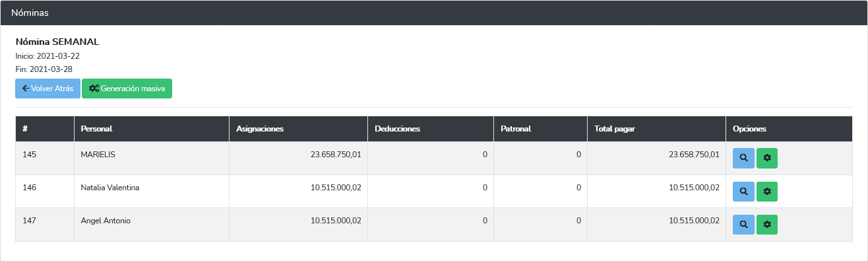
Task: Start Generación masiva
Action: 127,89
